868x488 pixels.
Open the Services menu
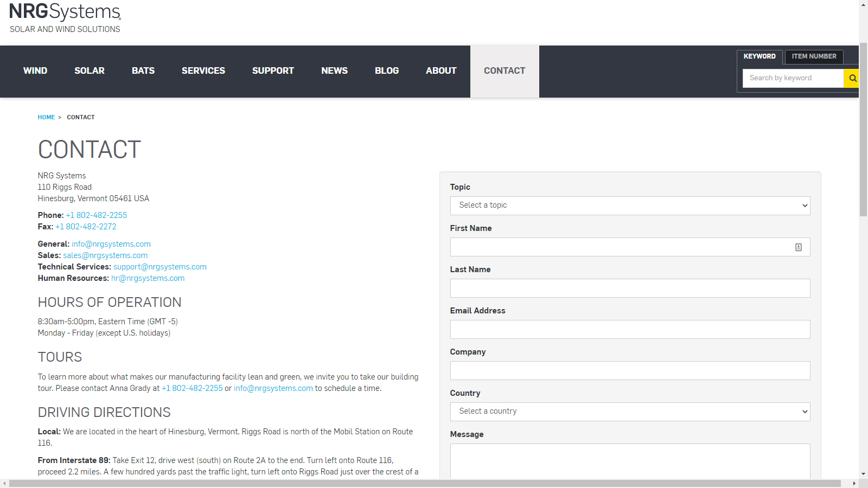203,71
